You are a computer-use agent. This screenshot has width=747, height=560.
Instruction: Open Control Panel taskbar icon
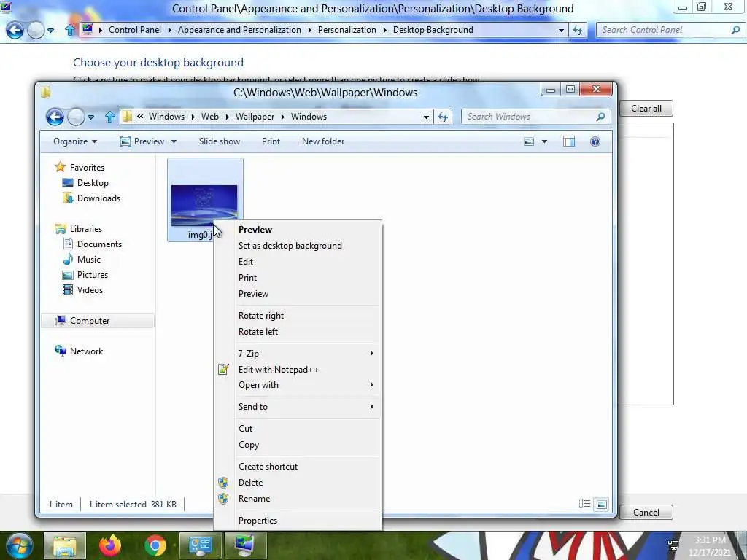click(x=200, y=545)
